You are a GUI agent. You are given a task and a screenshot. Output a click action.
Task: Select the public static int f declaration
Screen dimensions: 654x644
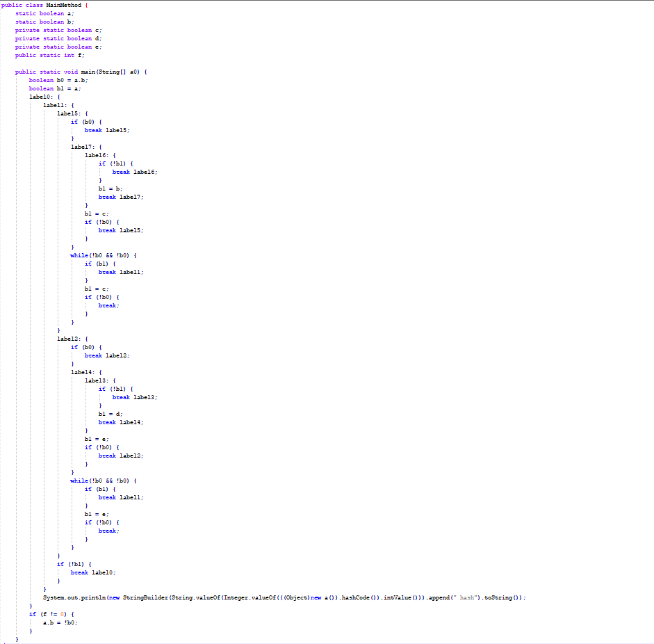49,55
